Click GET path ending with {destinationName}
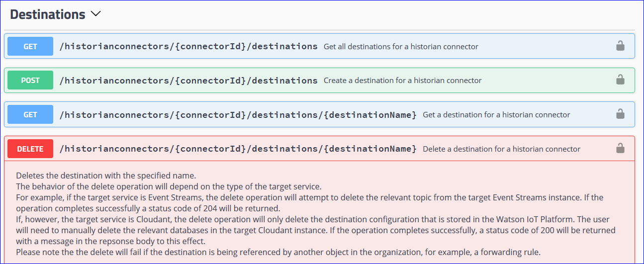644x264 pixels. coord(238,114)
